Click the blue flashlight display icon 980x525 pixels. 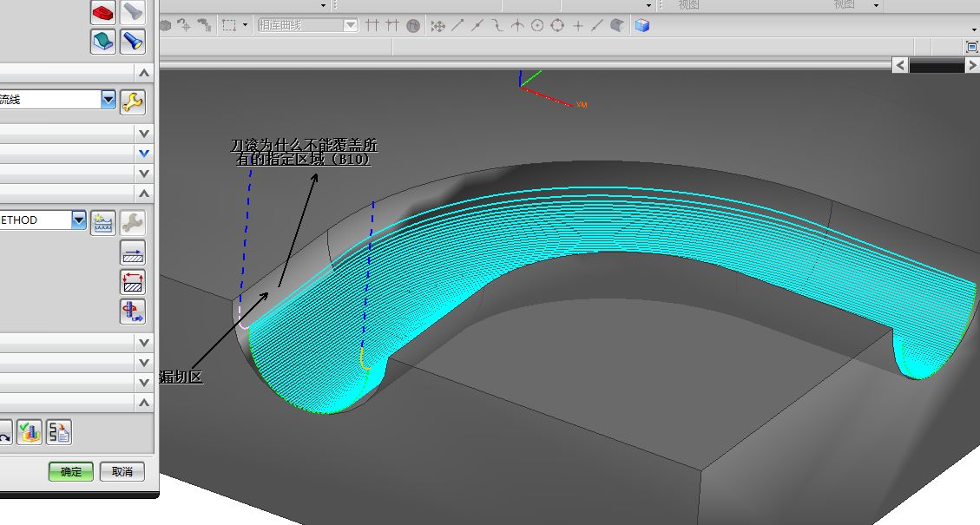coord(132,41)
